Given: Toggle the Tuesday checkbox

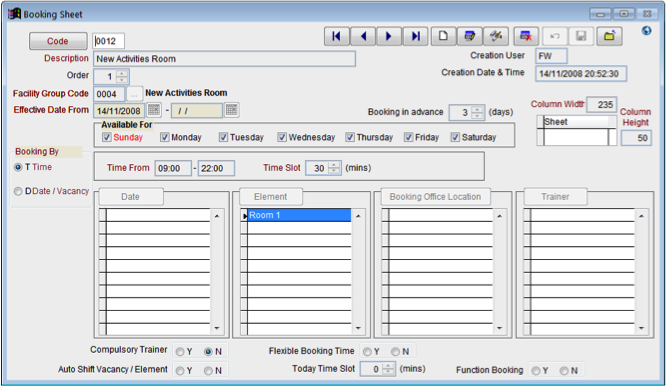Looking at the screenshot, I should pyautogui.click(x=223, y=137).
